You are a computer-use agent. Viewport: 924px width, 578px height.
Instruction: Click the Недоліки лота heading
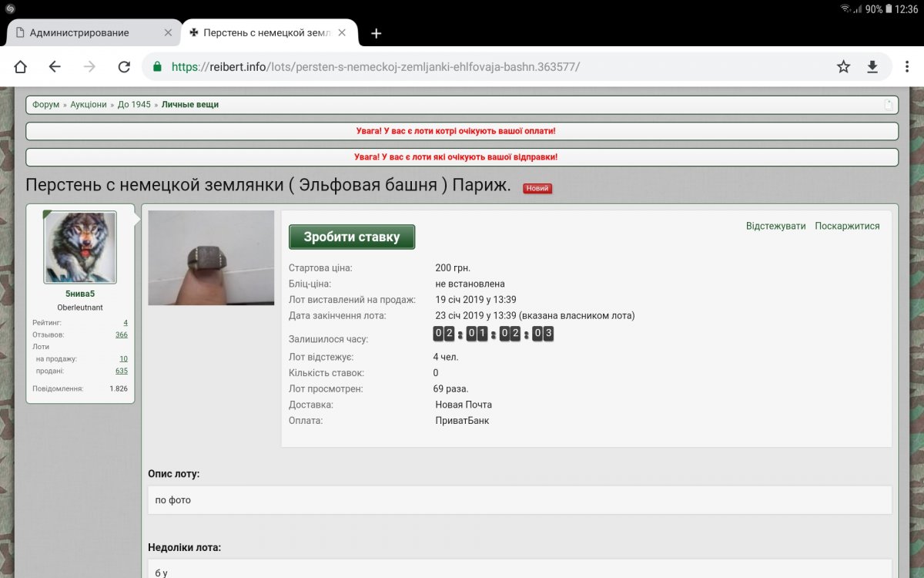[x=185, y=547]
